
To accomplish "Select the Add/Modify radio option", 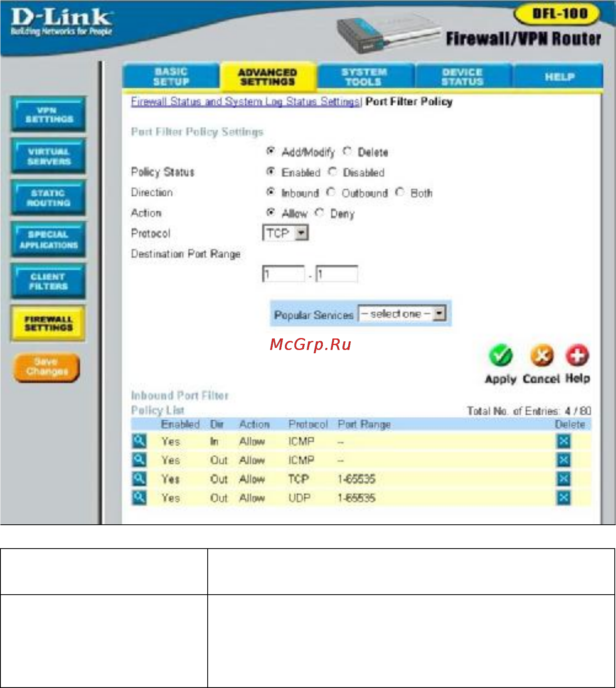I will tap(270, 151).
